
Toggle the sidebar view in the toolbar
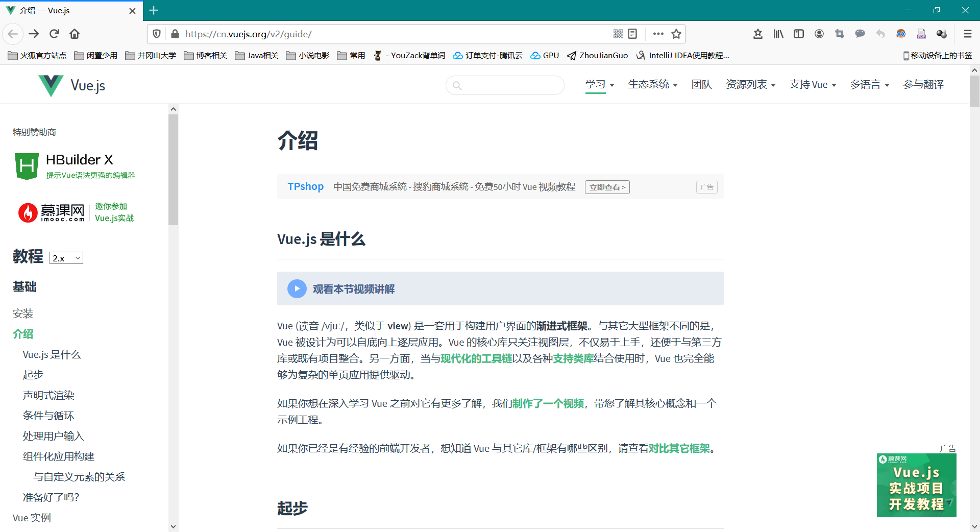click(799, 34)
